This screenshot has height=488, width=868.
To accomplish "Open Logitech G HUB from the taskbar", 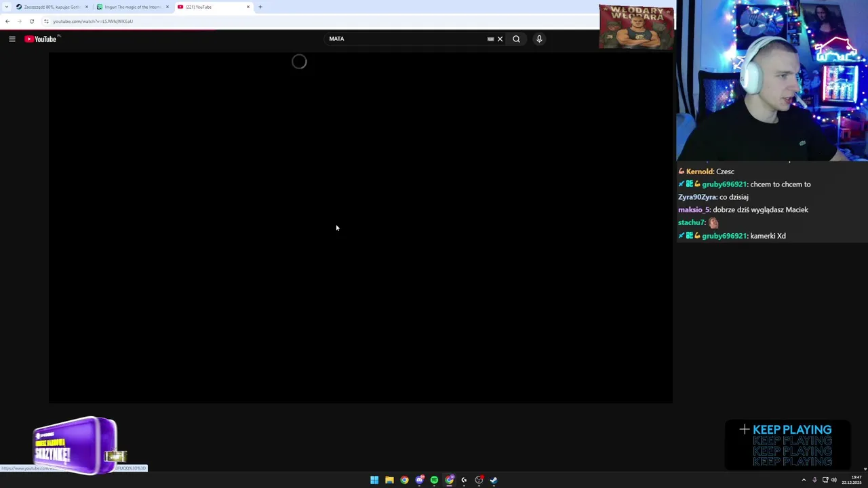I will click(x=464, y=480).
